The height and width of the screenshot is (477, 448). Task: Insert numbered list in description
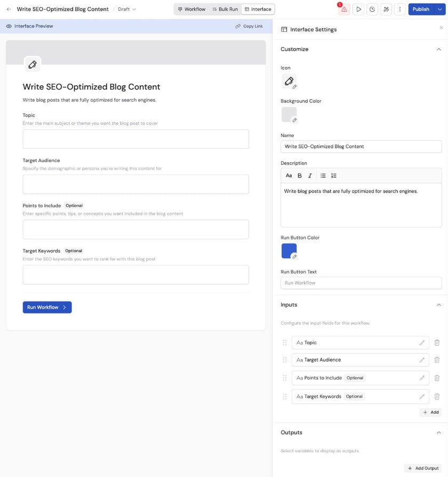[334, 176]
